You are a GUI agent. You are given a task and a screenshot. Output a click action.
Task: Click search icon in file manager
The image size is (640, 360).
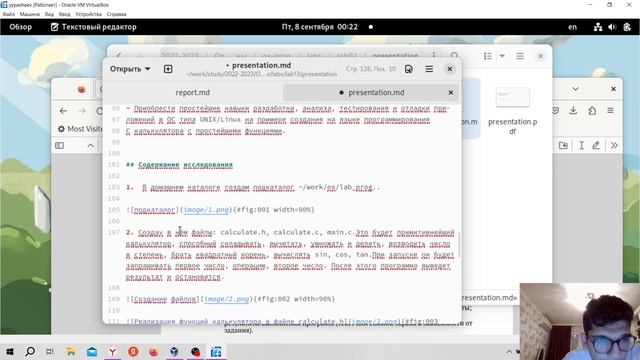[454, 55]
